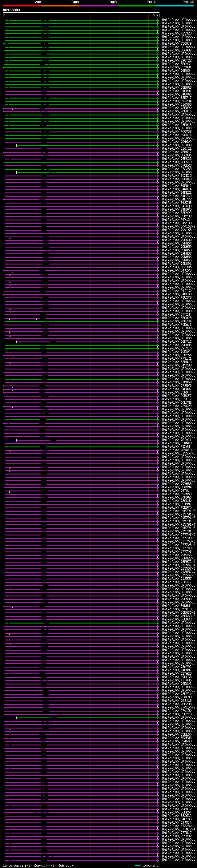Select the UniRef100_C0L7M8 label

176,403
